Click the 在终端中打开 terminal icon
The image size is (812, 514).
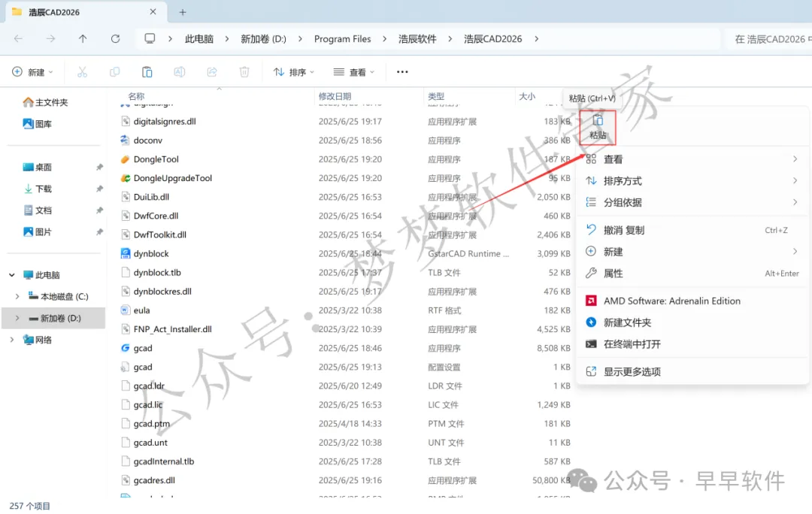click(x=591, y=344)
